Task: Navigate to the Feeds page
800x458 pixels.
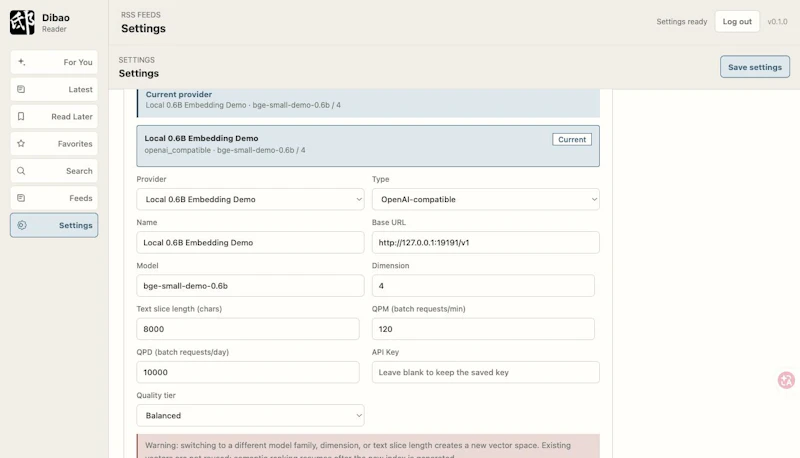Action: point(54,198)
